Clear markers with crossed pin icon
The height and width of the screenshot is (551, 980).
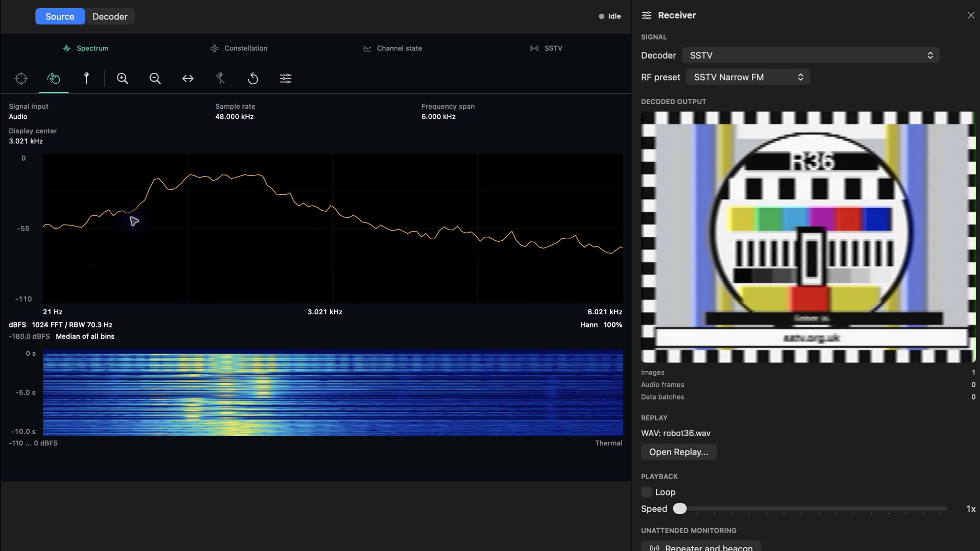tap(220, 79)
